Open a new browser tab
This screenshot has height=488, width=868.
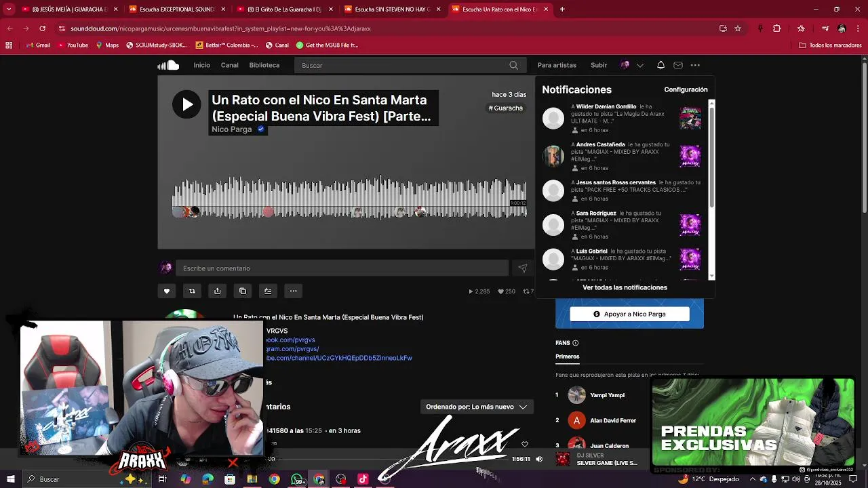(x=562, y=9)
